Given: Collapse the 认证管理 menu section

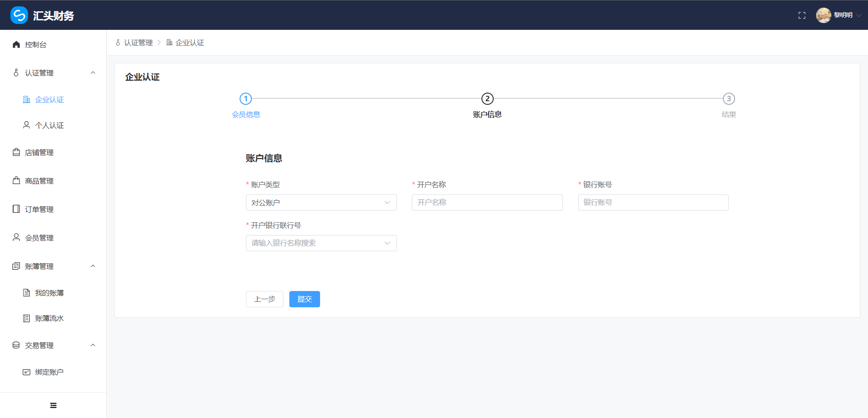Looking at the screenshot, I should tap(93, 73).
